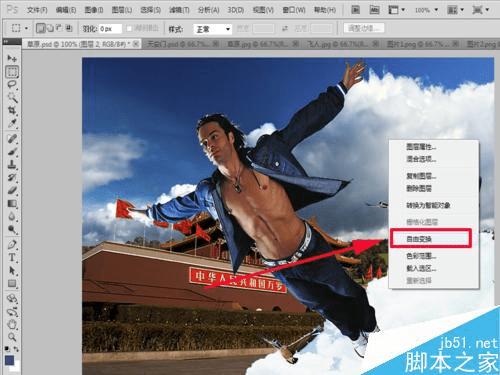
Task: Select the 3D Object Rotate tool
Action: pos(12,299)
